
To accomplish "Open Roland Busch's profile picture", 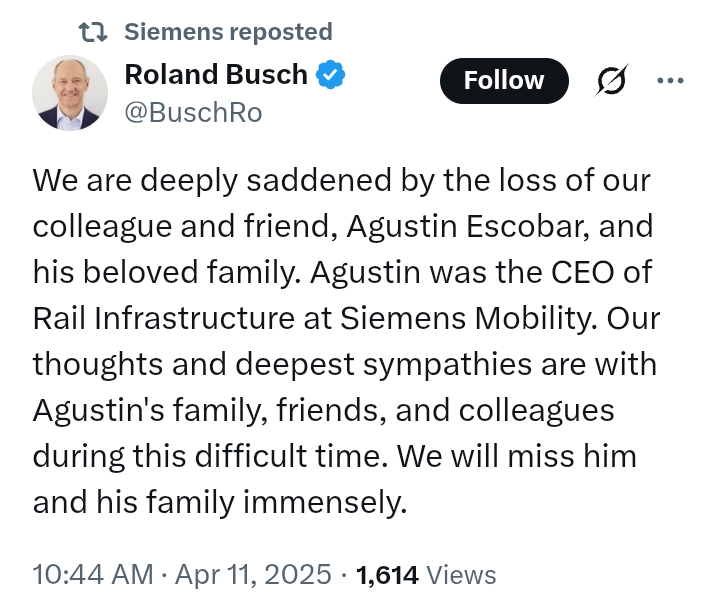I will click(70, 93).
